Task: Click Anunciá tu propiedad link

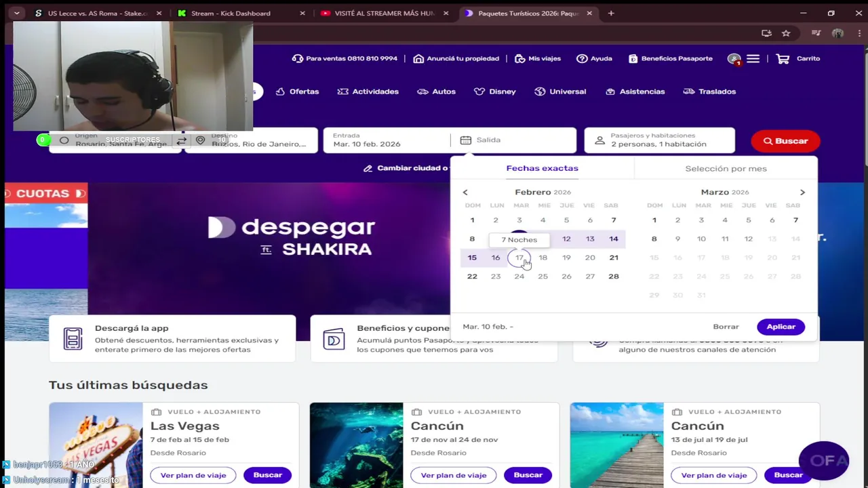Action: (x=456, y=59)
